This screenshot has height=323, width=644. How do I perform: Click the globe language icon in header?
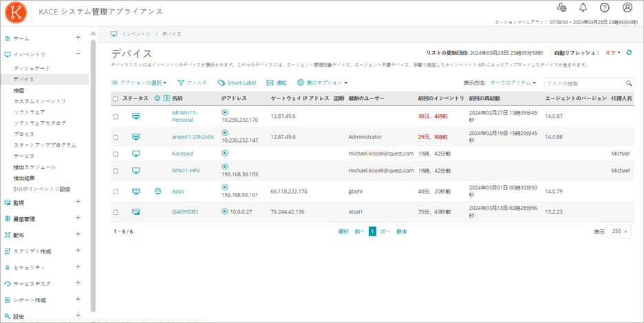[x=562, y=8]
